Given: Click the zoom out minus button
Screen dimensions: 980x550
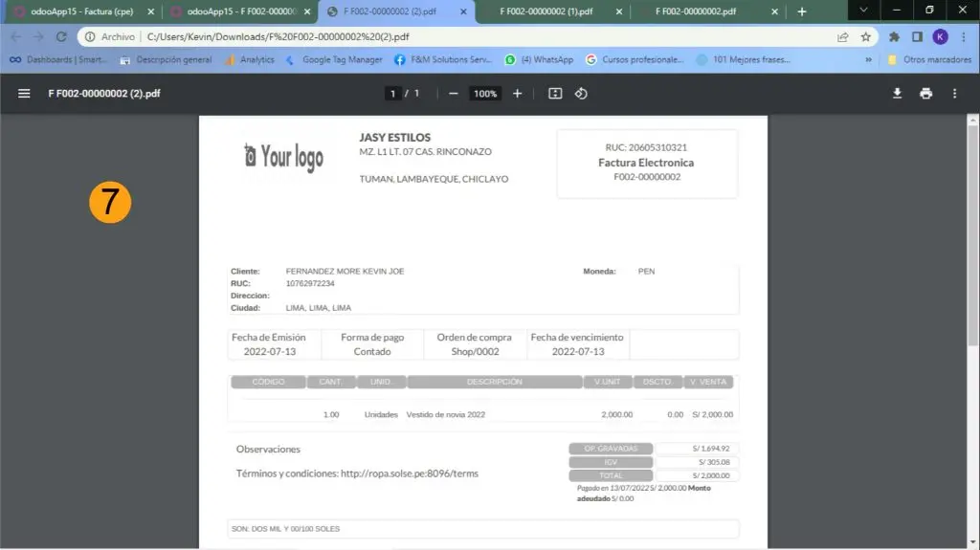Looking at the screenshot, I should pos(454,94).
